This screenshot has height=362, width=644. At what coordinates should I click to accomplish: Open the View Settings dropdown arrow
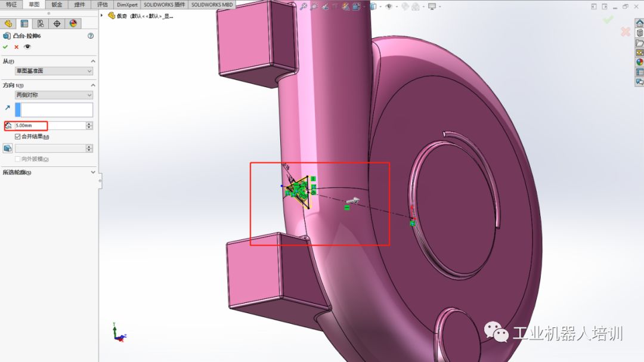tap(440, 7)
